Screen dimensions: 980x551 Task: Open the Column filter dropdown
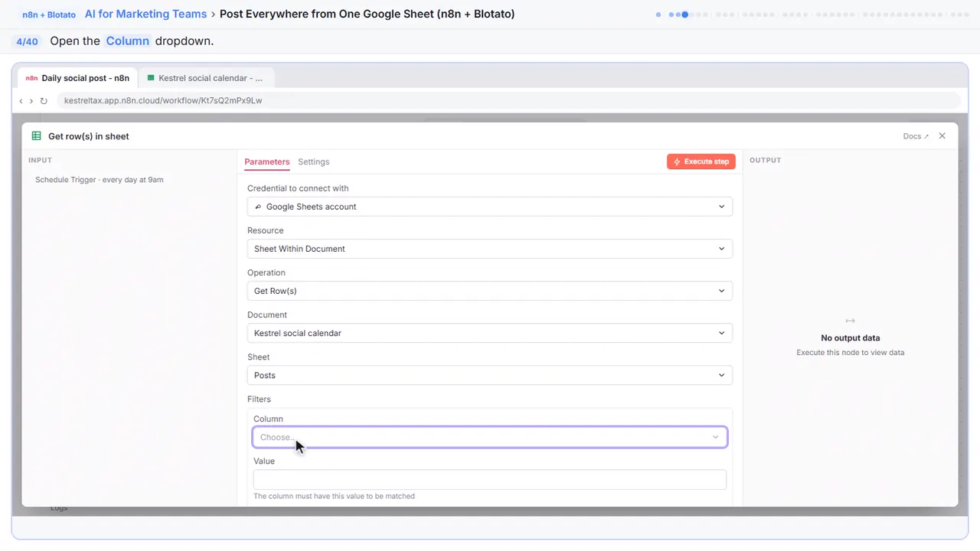pos(490,437)
